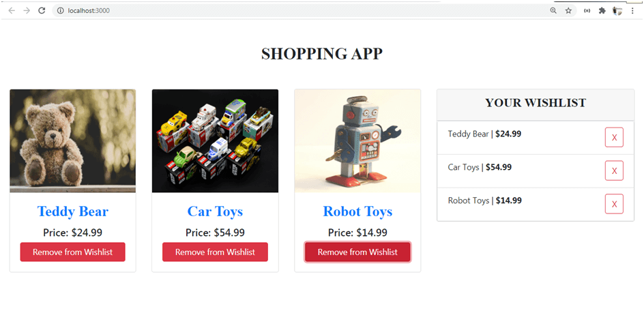The height and width of the screenshot is (326, 644).
Task: Open the Car Toys product title link
Action: pos(215,211)
